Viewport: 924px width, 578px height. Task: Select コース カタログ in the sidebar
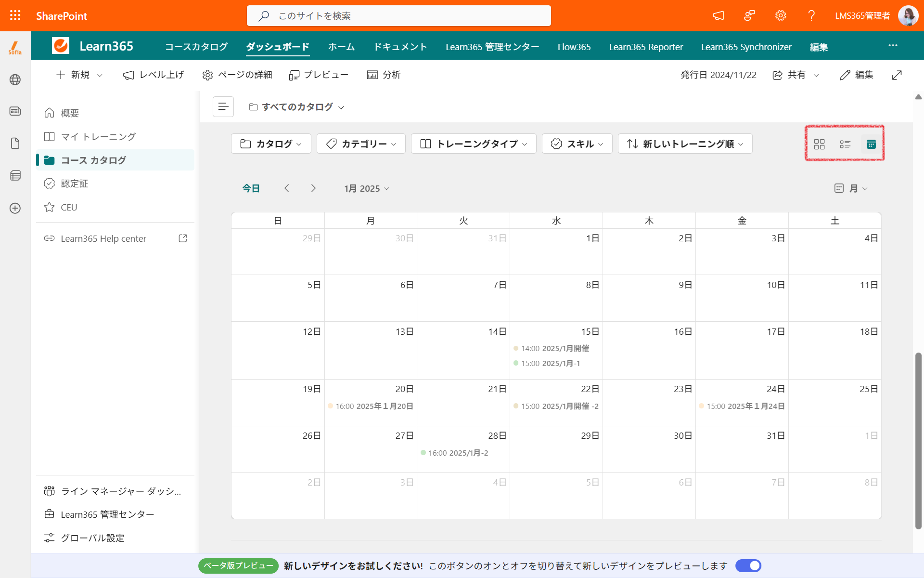coord(115,160)
